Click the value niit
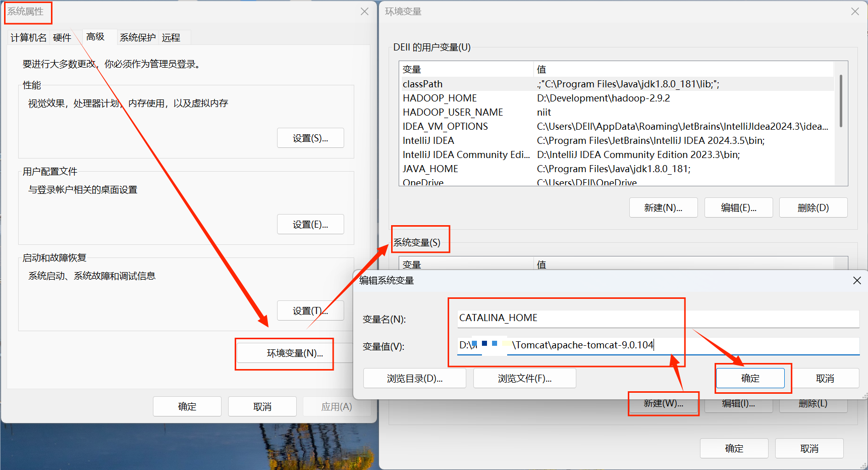The height and width of the screenshot is (470, 868). (544, 112)
